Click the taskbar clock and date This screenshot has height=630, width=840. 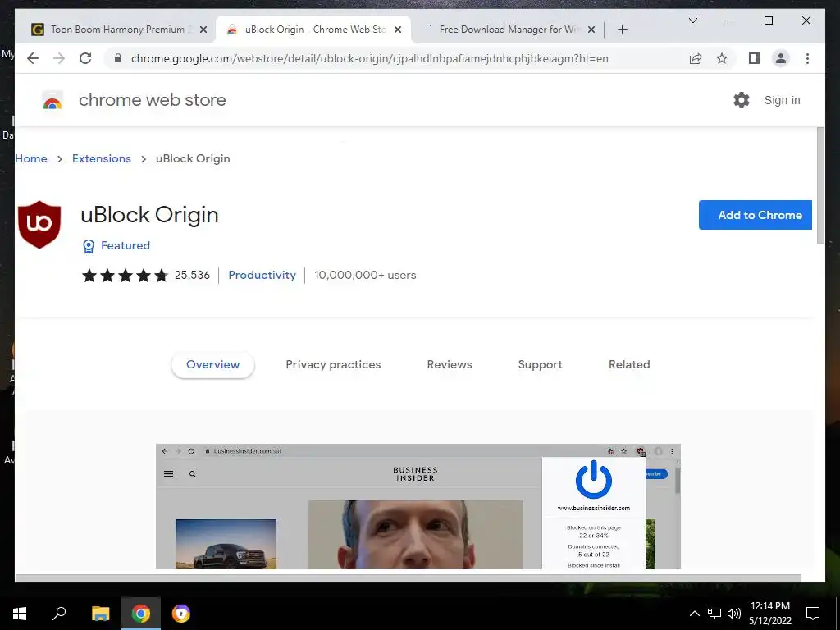click(x=769, y=614)
